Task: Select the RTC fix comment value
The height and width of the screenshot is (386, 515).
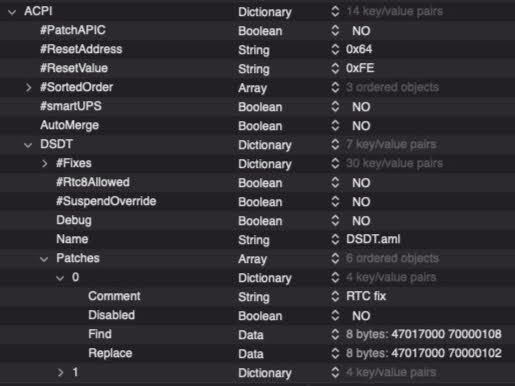Action: coord(366,296)
